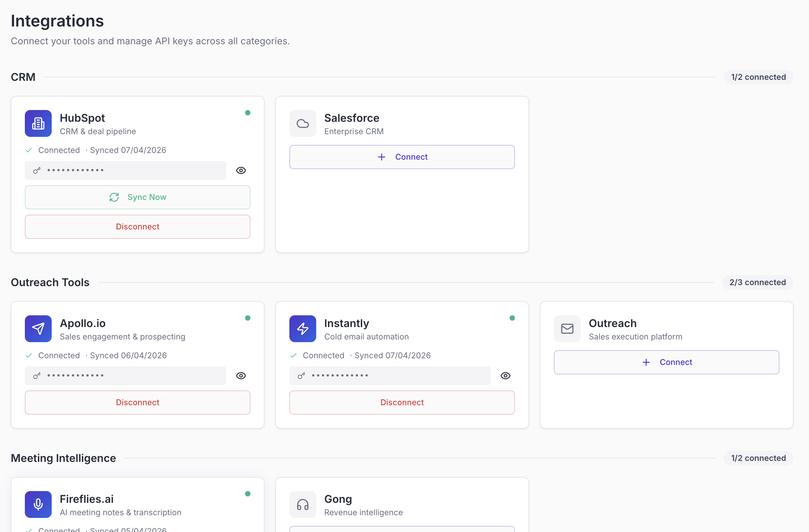The height and width of the screenshot is (532, 809).
Task: Click the key icon in Instantly API field
Action: (301, 375)
